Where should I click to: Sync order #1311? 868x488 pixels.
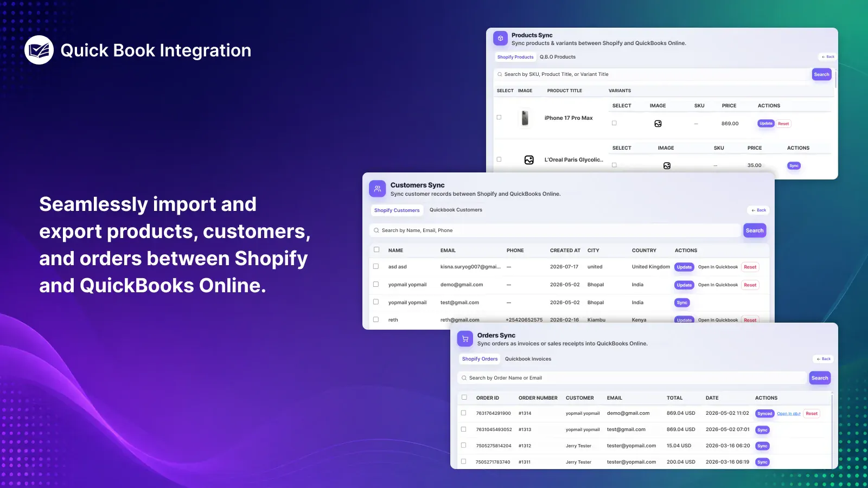(x=762, y=463)
